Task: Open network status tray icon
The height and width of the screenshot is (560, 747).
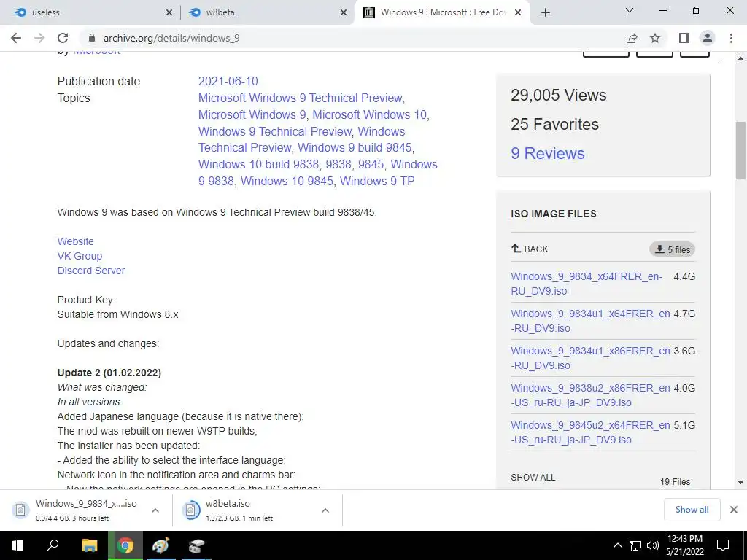Action: [635, 545]
